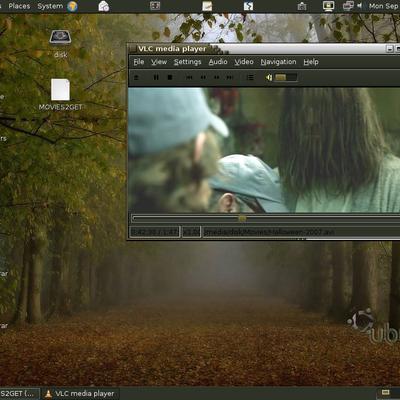Click the Mon Sep clock in panel
This screenshot has width=400, height=400.
(x=383, y=6)
